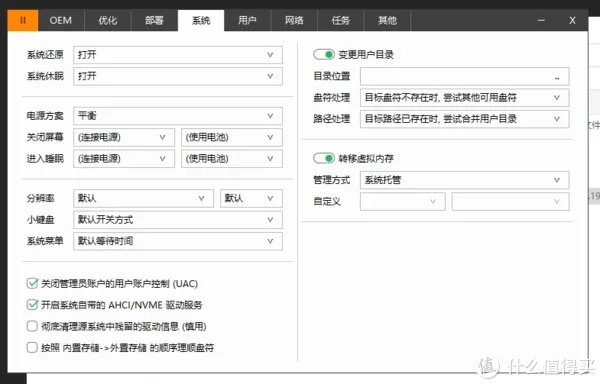
Task: Open 关闭屏幕 (使用电池) dropdown
Action: [x=232, y=137]
